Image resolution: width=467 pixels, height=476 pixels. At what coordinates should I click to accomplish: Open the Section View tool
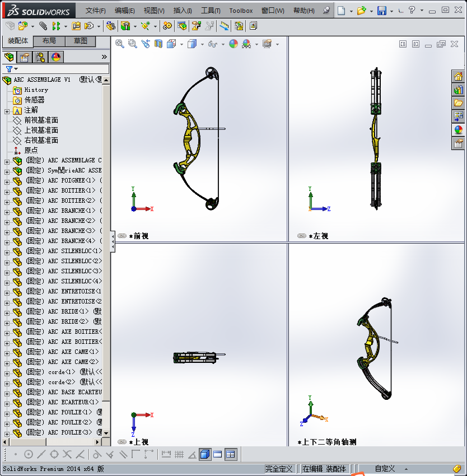(x=158, y=44)
